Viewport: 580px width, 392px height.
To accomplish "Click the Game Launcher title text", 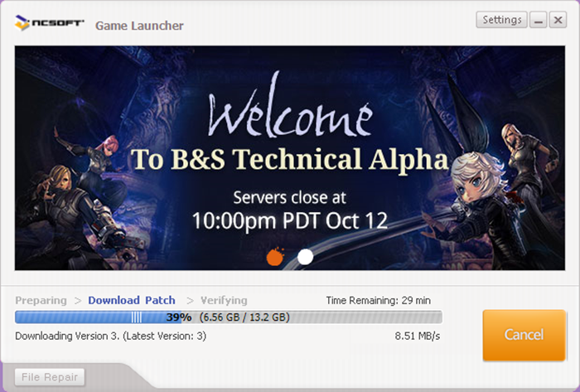I will [x=139, y=26].
